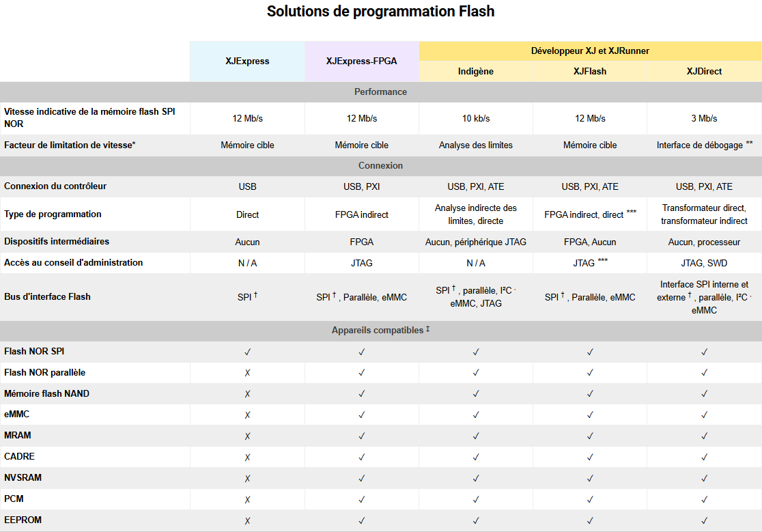This screenshot has width=762, height=532.
Task: Click the Solutions de programmation Flash title
Action: tap(380, 12)
